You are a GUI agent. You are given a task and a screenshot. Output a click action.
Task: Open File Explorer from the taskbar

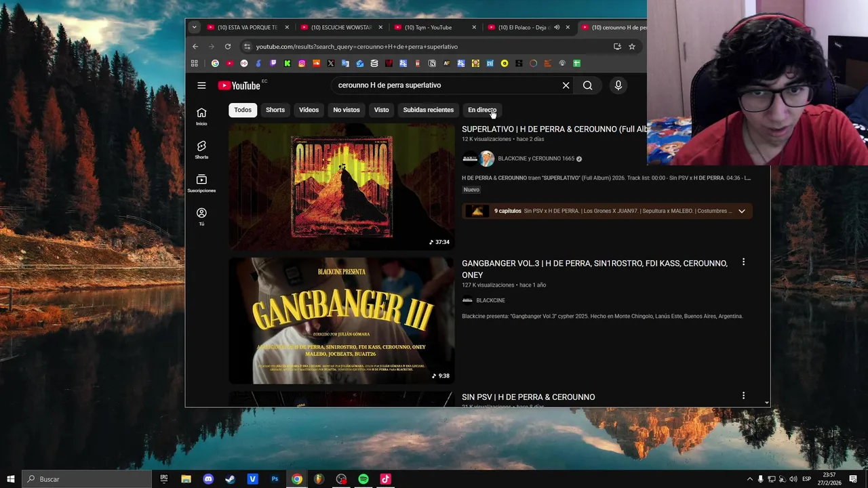186,479
